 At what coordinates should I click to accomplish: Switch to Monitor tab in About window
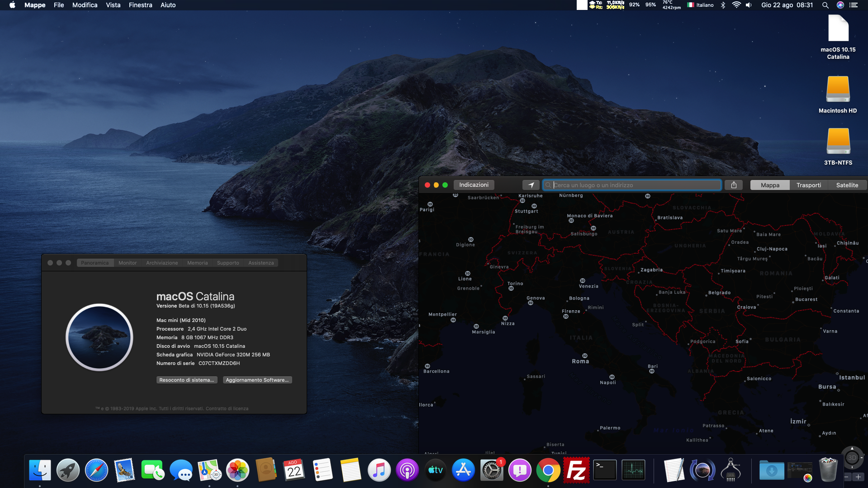tap(128, 263)
